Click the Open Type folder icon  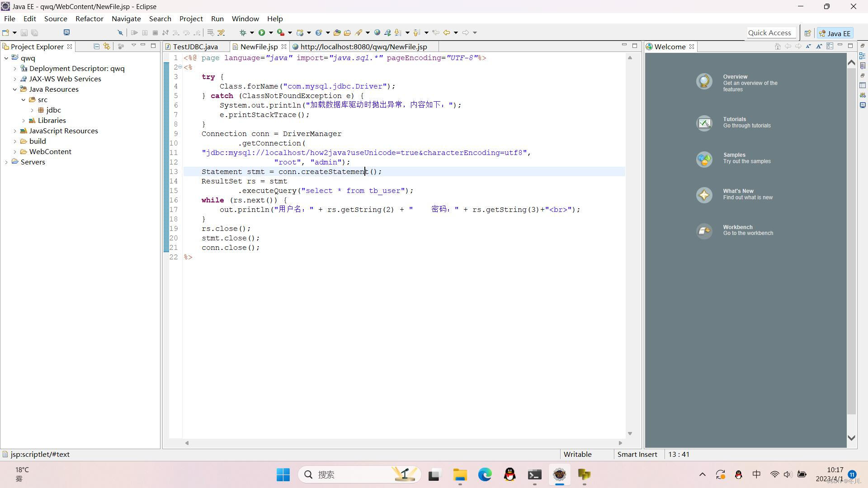(337, 33)
